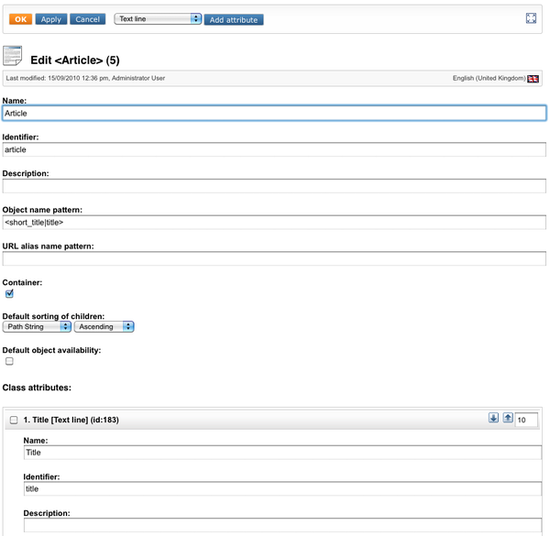
Task: Enable Default object availability checkbox
Action: pos(9,361)
